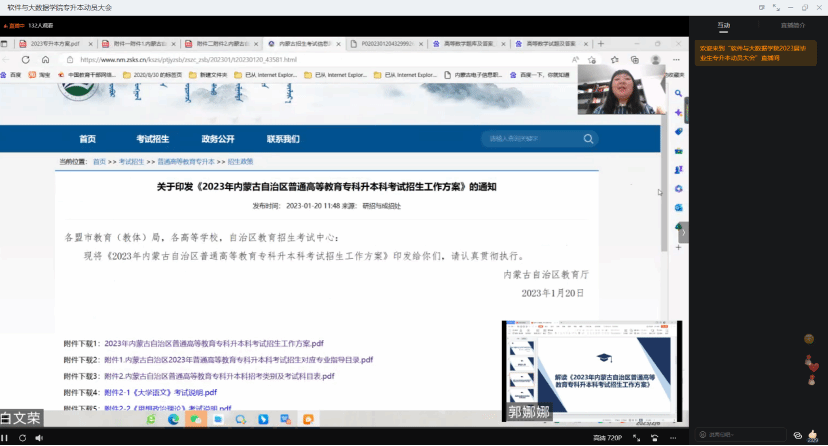This screenshot has height=446, width=828.
Task: Open the 720P quality dropdown
Action: (608, 437)
